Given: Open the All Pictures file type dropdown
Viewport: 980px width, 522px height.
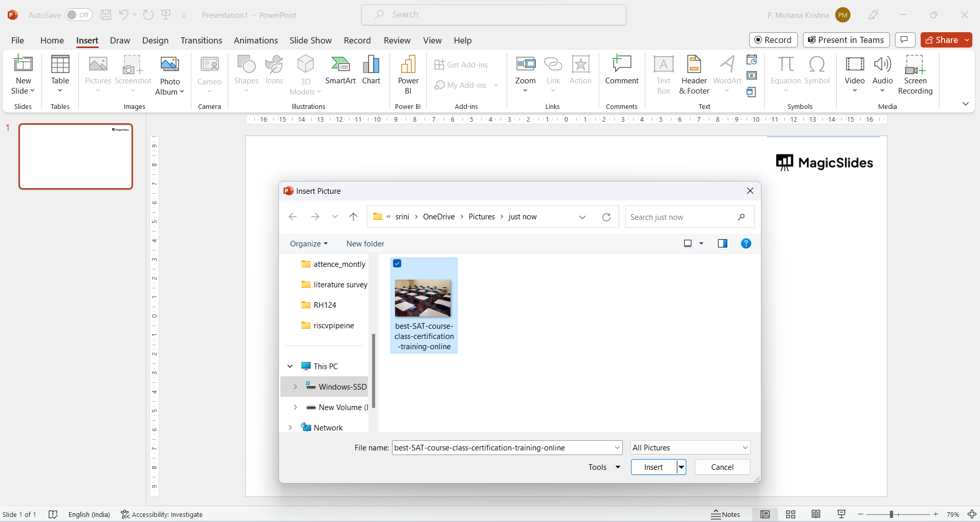Looking at the screenshot, I should pos(689,447).
